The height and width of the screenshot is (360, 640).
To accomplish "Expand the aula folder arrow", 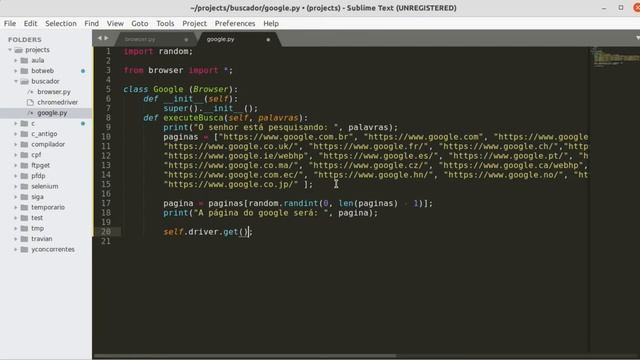I will tap(16, 60).
